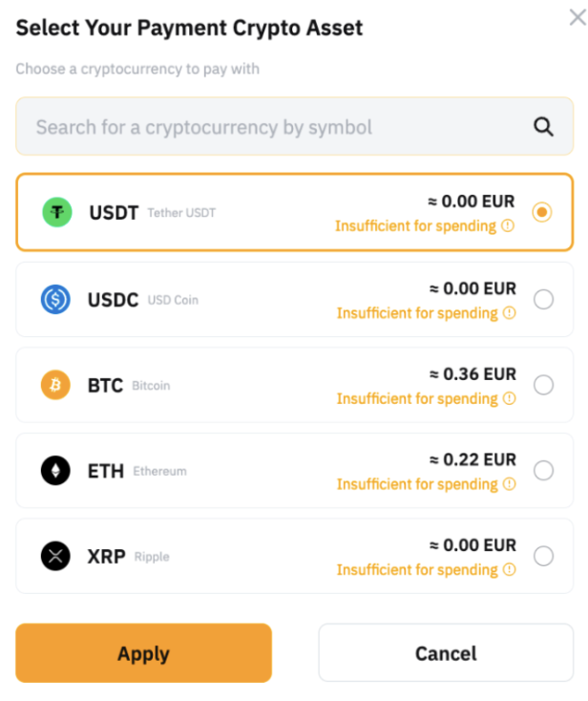Image resolution: width=588 pixels, height=701 pixels.
Task: Click info icon beside USDT insufficient warning
Action: [508, 226]
